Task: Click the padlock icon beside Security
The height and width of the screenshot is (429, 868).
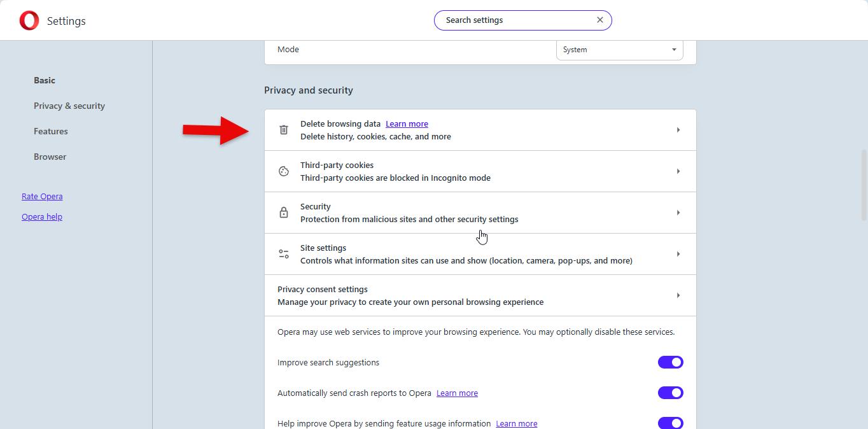Action: [x=284, y=213]
